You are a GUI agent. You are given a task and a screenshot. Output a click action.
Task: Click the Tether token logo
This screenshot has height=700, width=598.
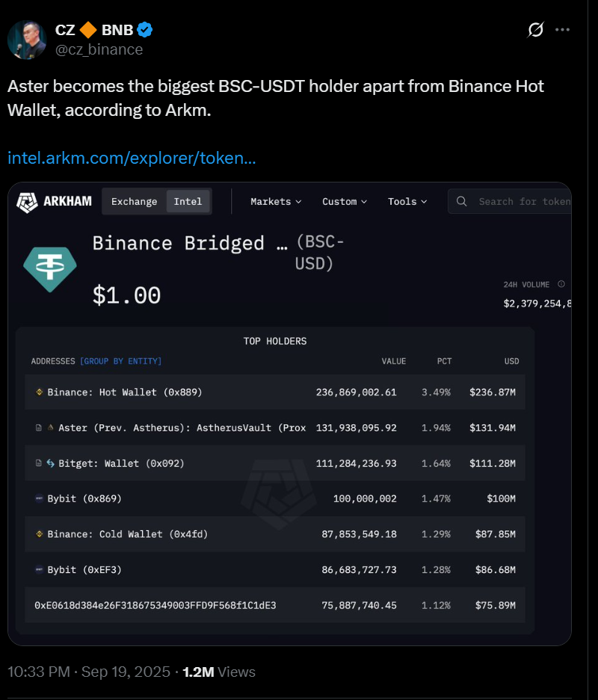(x=50, y=268)
